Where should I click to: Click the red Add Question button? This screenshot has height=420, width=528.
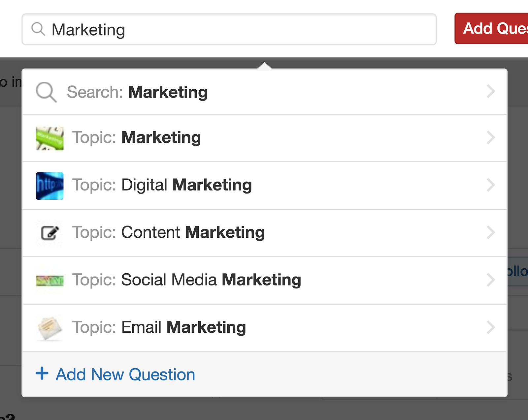pos(491,28)
